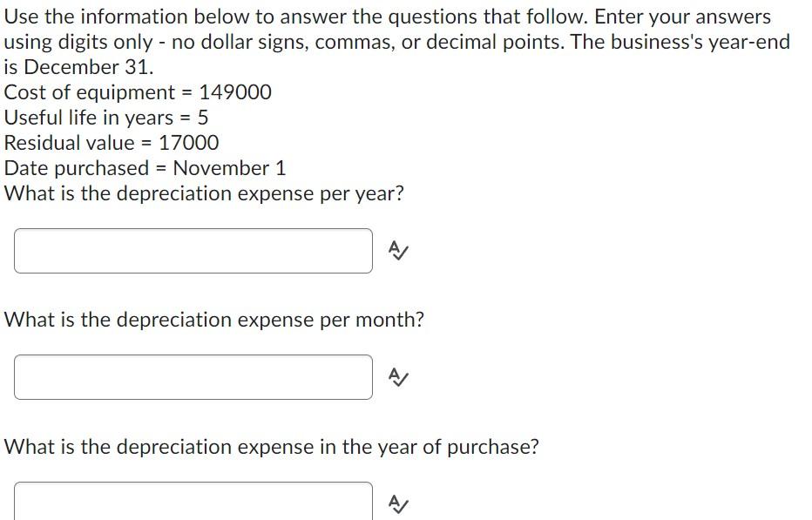This screenshot has height=520, width=812.
Task: Click the answer box for depreciation in purchase year
Action: (x=193, y=501)
